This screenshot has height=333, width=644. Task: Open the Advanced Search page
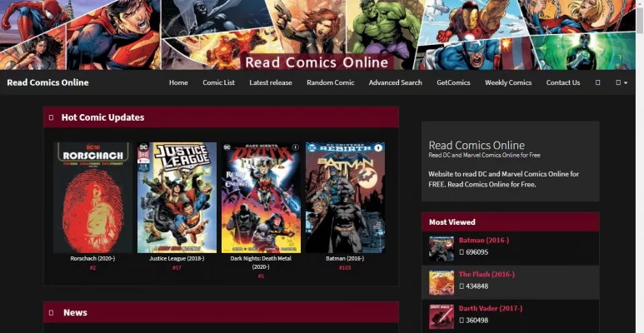395,82
